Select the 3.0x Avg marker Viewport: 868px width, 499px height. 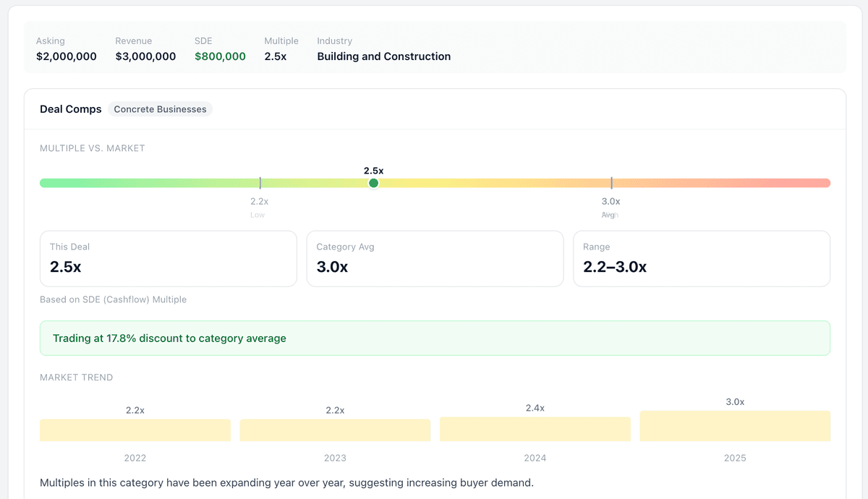pos(610,202)
